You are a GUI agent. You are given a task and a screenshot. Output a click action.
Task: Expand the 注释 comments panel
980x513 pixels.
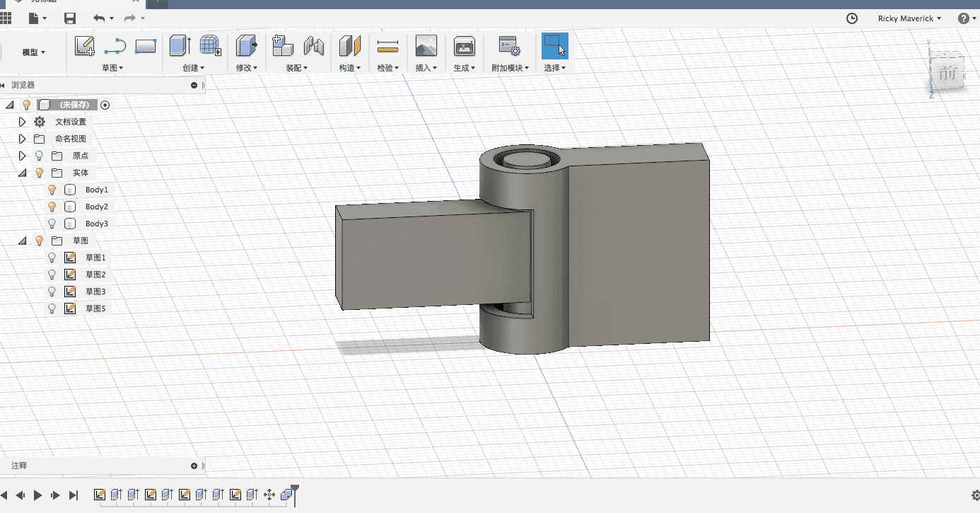pyautogui.click(x=194, y=466)
